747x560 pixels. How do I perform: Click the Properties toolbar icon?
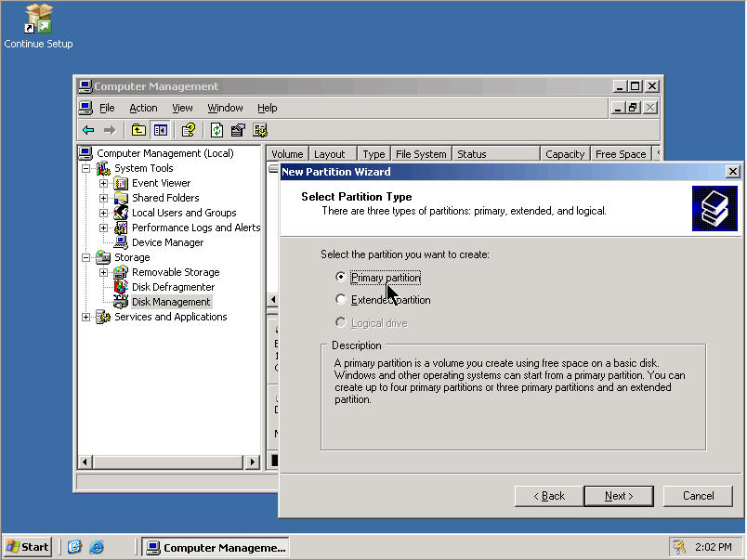[238, 130]
